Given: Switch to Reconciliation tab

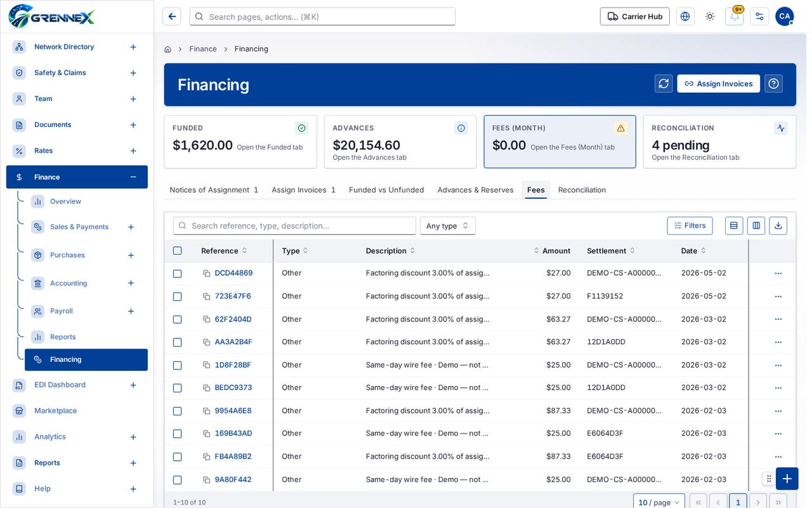Looking at the screenshot, I should 582,190.
